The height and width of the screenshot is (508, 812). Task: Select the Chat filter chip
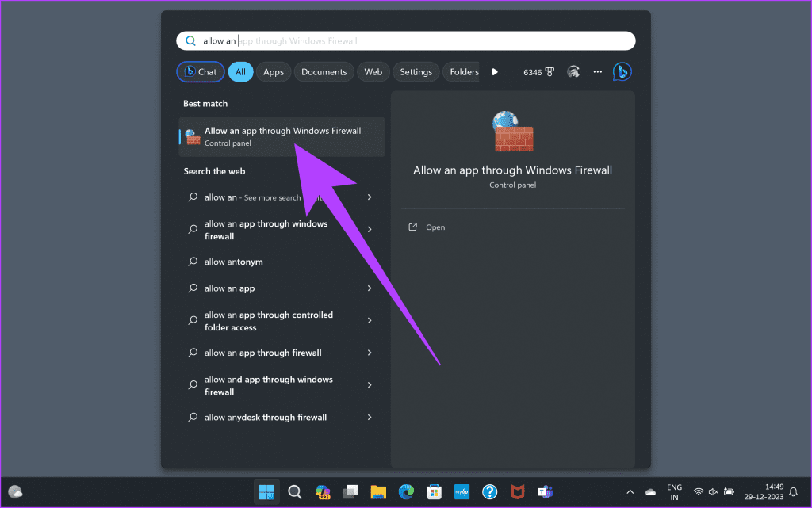tap(200, 71)
